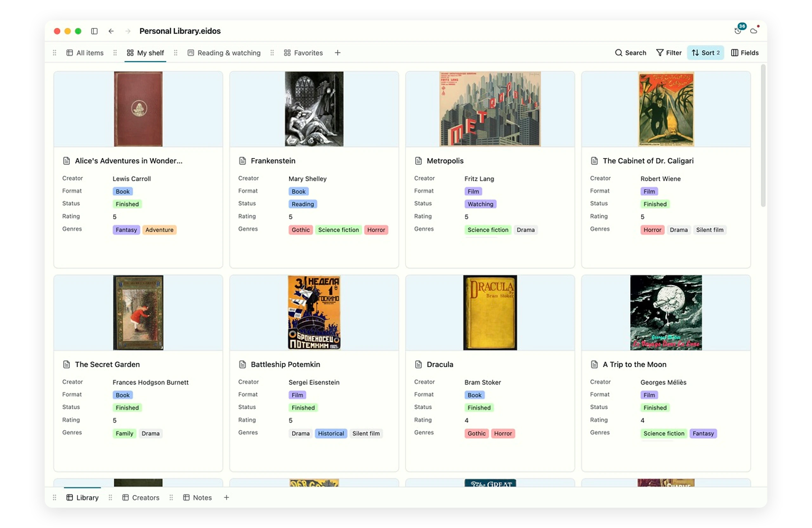
Task: Click the Family genre tag on Secret Garden
Action: click(x=125, y=433)
